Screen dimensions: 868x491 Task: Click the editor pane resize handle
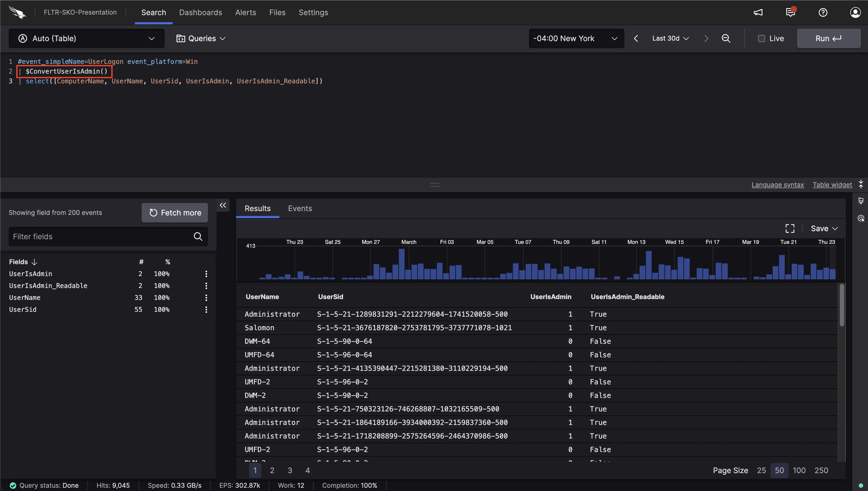(x=435, y=185)
